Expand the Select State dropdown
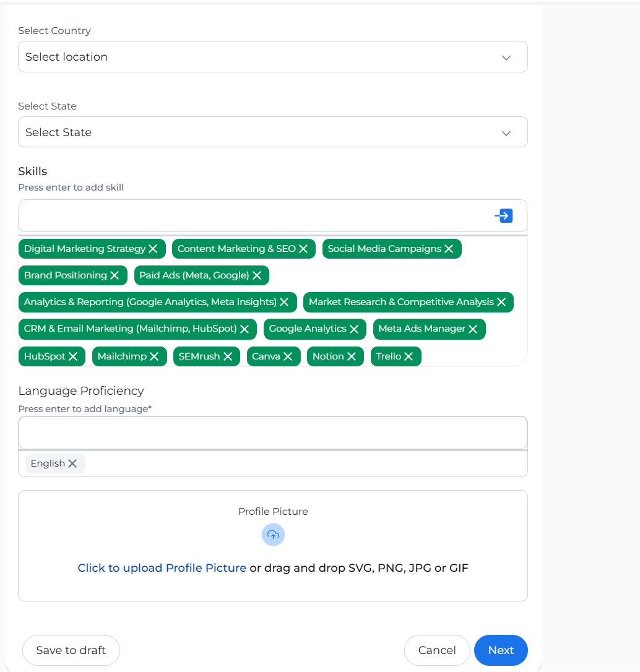This screenshot has height=672, width=640. tap(272, 132)
